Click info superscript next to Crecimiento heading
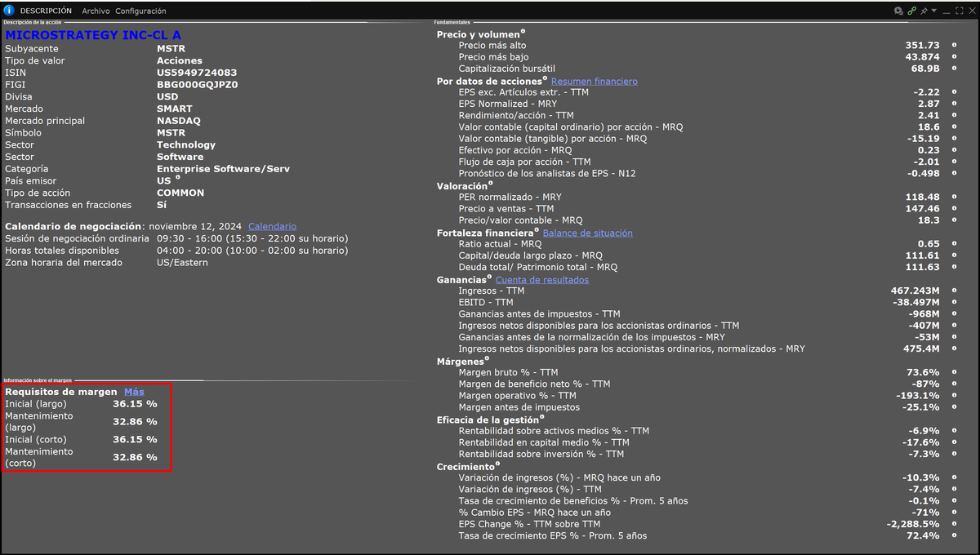 point(499,464)
